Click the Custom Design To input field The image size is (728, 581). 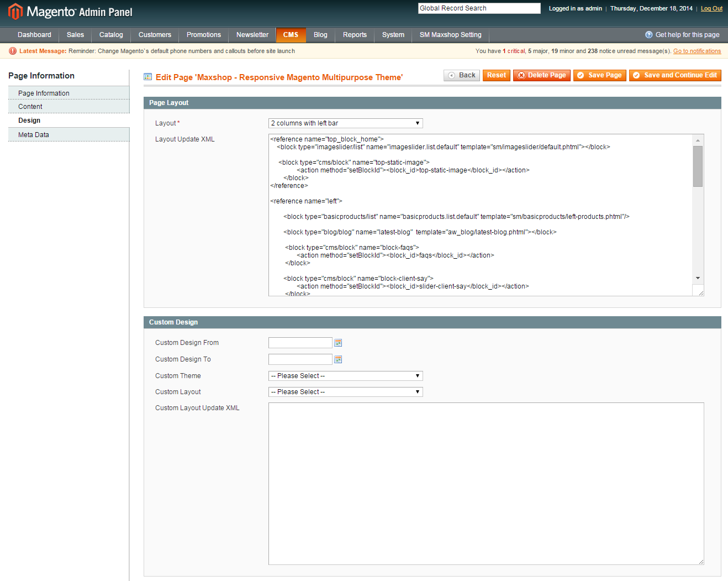click(x=300, y=359)
